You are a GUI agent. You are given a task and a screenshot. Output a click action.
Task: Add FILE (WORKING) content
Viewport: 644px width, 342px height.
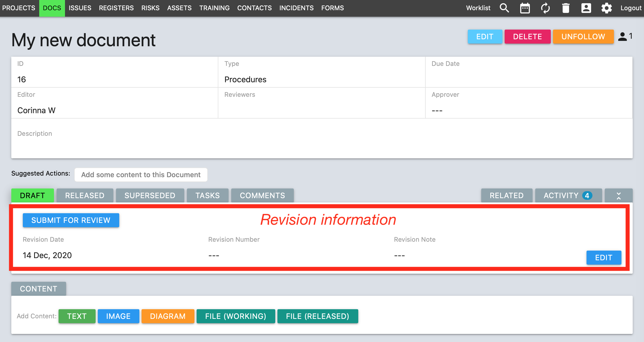click(x=236, y=316)
